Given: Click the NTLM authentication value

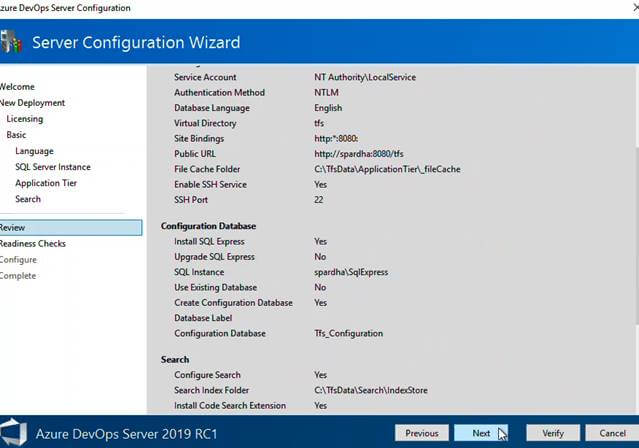Looking at the screenshot, I should point(326,93).
